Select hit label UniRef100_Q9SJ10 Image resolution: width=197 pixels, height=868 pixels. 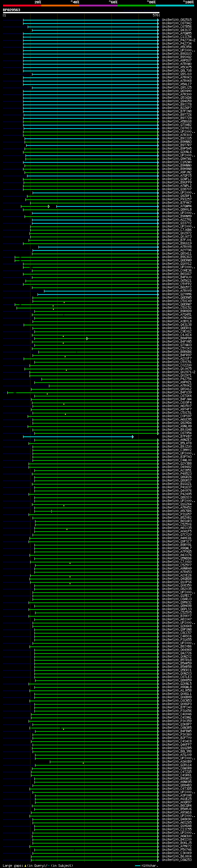(x=177, y=74)
